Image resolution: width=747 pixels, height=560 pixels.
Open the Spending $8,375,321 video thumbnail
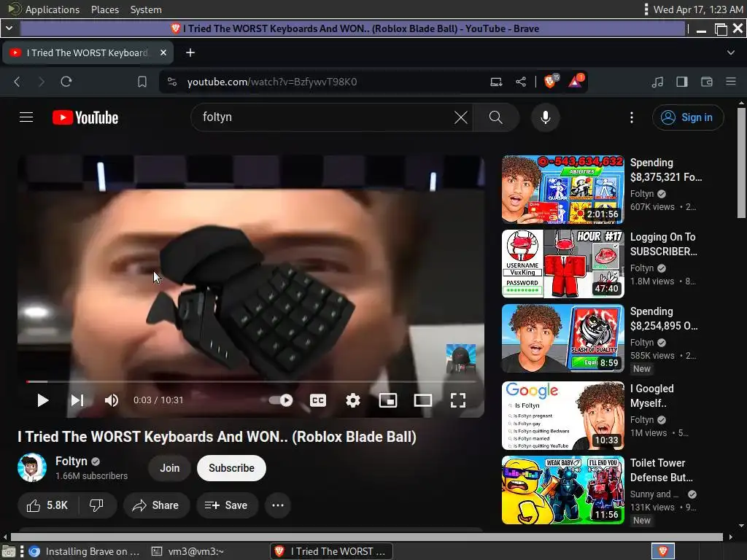tap(562, 189)
